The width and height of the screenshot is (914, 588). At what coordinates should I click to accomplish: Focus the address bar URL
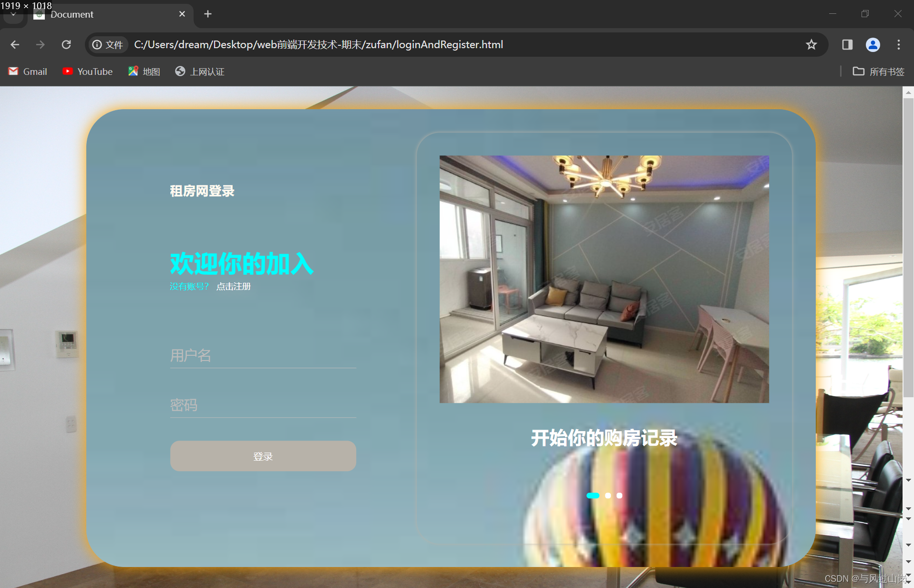[318, 45]
